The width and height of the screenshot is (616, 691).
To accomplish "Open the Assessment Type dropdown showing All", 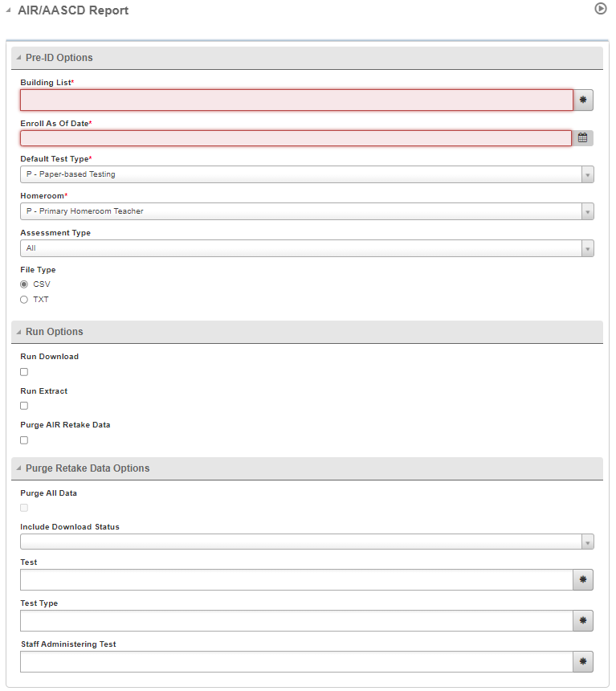I will pos(588,248).
